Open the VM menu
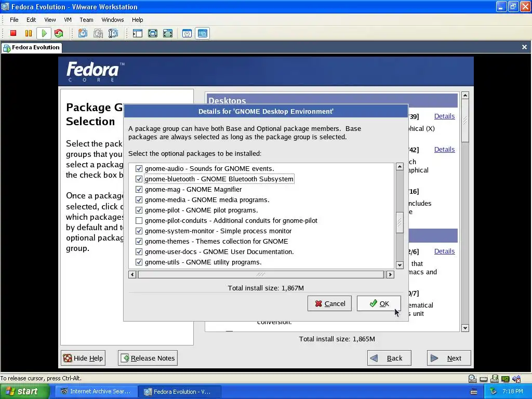 point(68,20)
